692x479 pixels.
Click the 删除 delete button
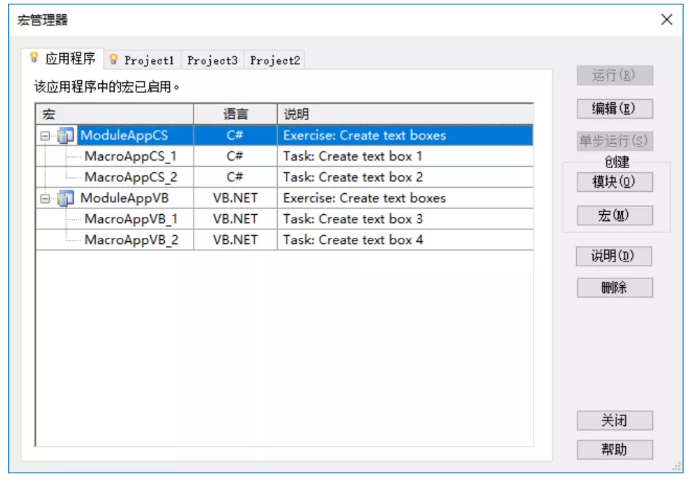point(614,288)
